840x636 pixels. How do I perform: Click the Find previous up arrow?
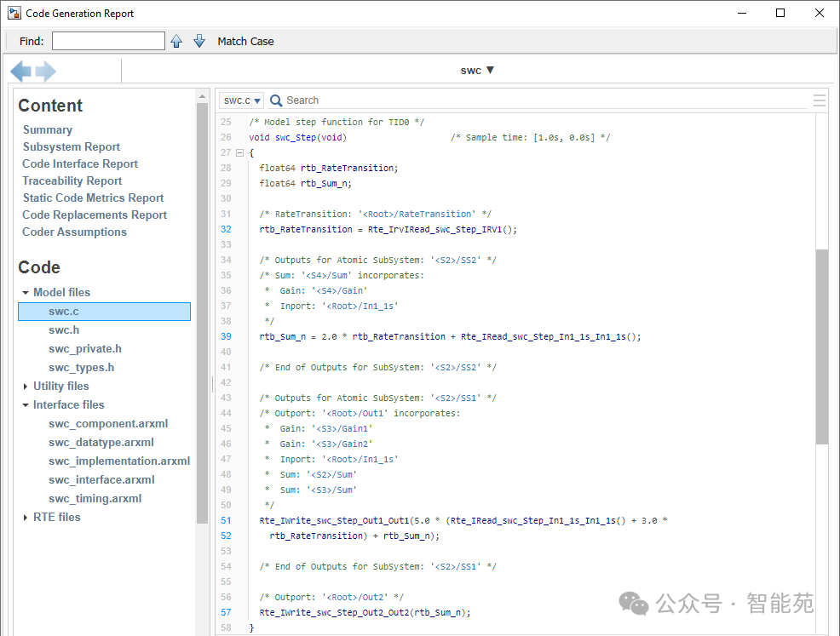click(x=176, y=41)
